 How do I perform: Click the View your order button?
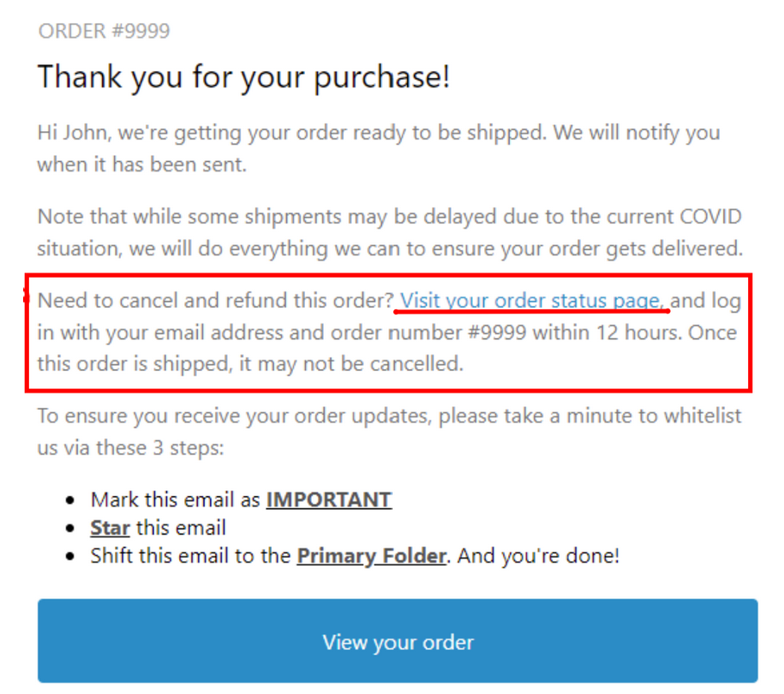398,641
